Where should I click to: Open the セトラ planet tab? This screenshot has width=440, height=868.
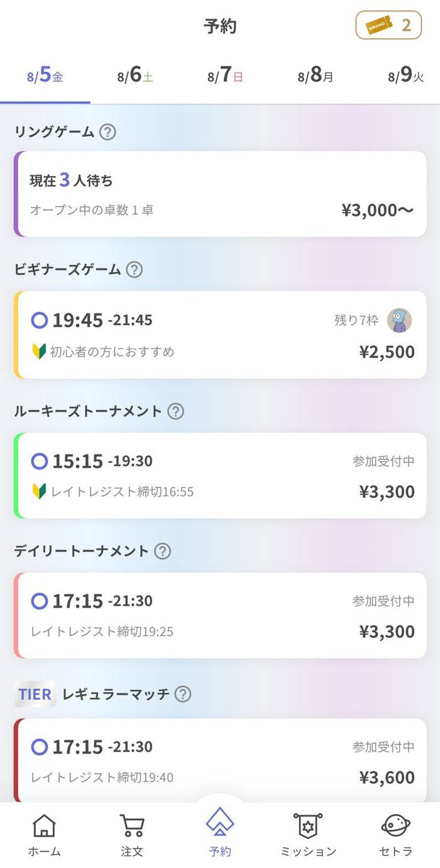pos(396,835)
